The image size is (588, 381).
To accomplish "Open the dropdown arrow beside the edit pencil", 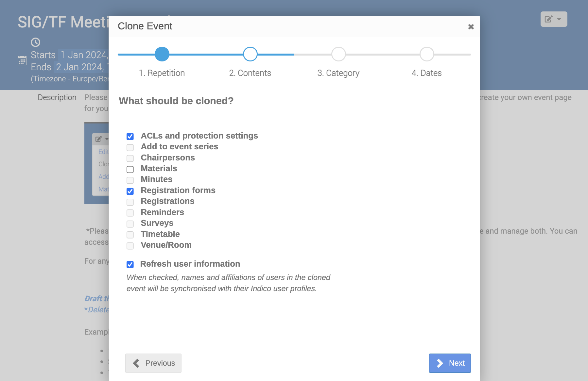I will [x=559, y=19].
